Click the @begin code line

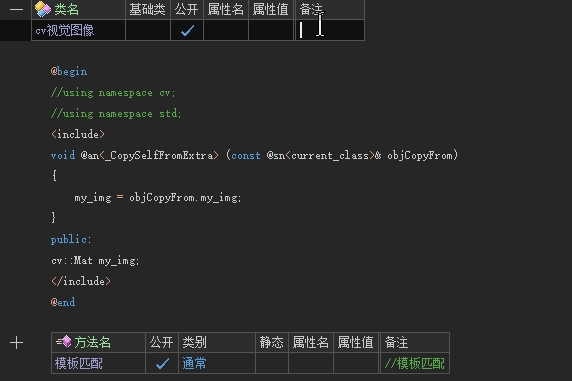(69, 72)
